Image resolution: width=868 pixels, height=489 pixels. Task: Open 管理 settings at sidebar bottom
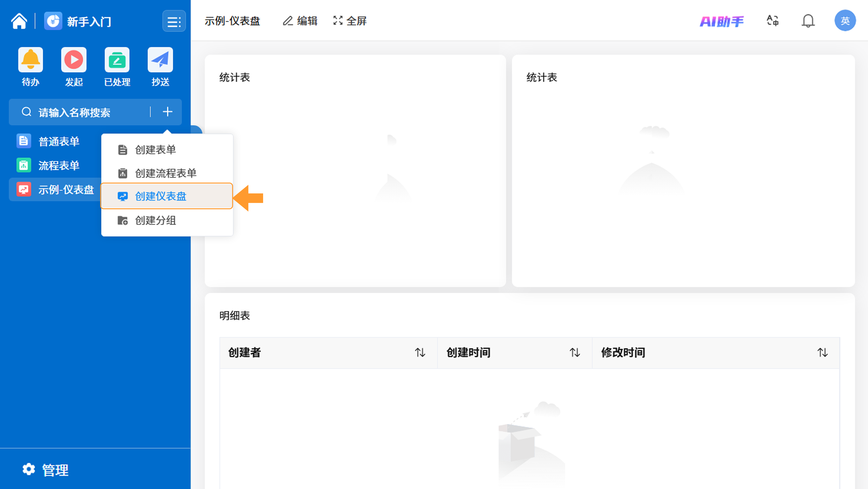45,470
